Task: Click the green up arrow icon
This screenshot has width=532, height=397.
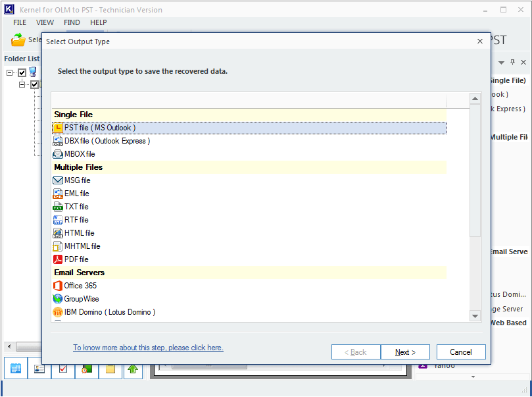Action: coord(133,369)
